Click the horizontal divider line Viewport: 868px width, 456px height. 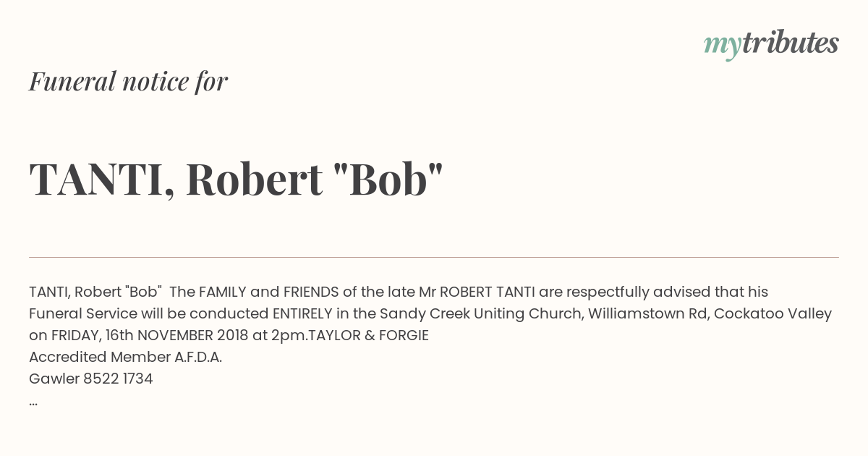(434, 257)
